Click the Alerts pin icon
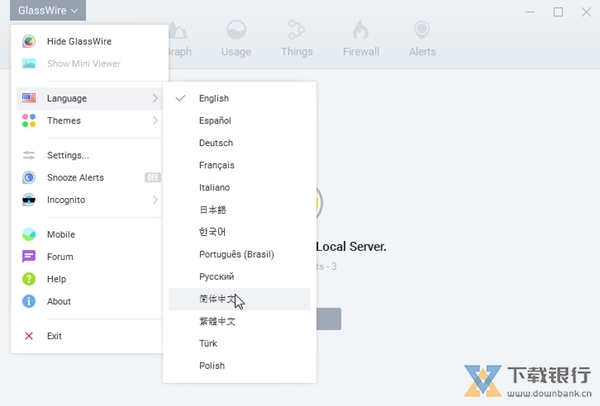 pos(422,30)
